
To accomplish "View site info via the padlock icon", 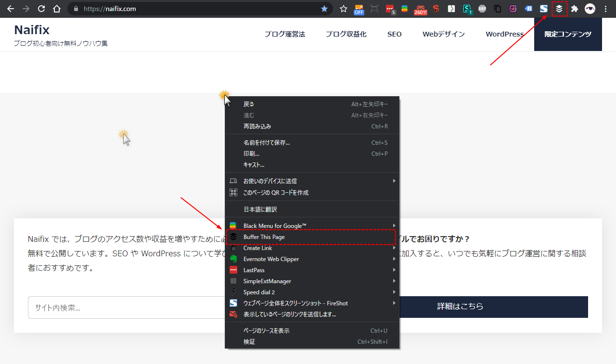I will [x=76, y=9].
